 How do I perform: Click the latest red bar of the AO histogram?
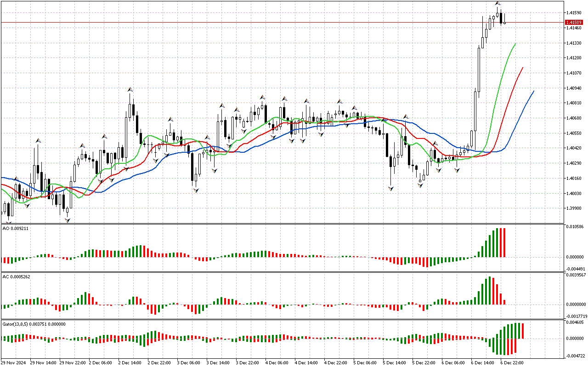tap(504, 243)
